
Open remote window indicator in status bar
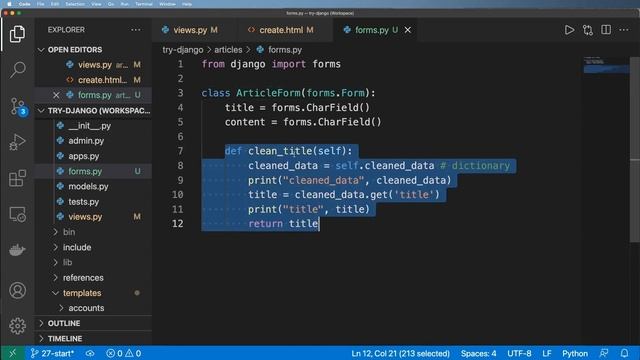(12, 353)
